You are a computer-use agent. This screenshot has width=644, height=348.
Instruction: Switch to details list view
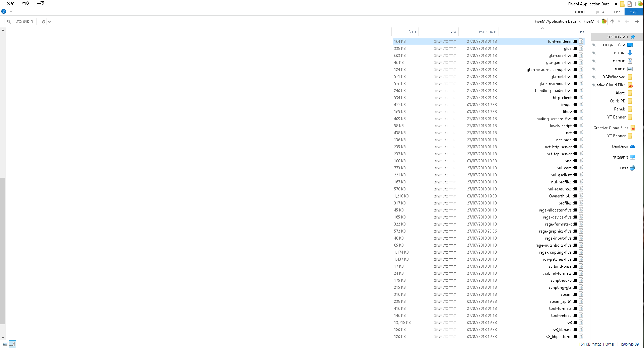[12, 344]
